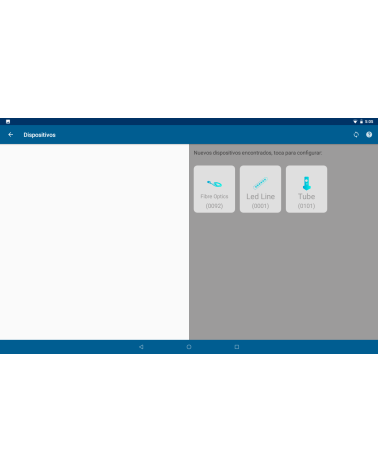Tap the Wi-Fi status icon
The width and height of the screenshot is (378, 472).
point(355,122)
